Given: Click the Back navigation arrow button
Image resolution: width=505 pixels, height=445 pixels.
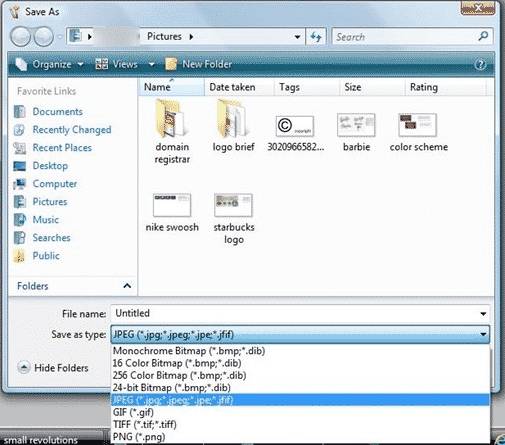Looking at the screenshot, I should click(21, 37).
